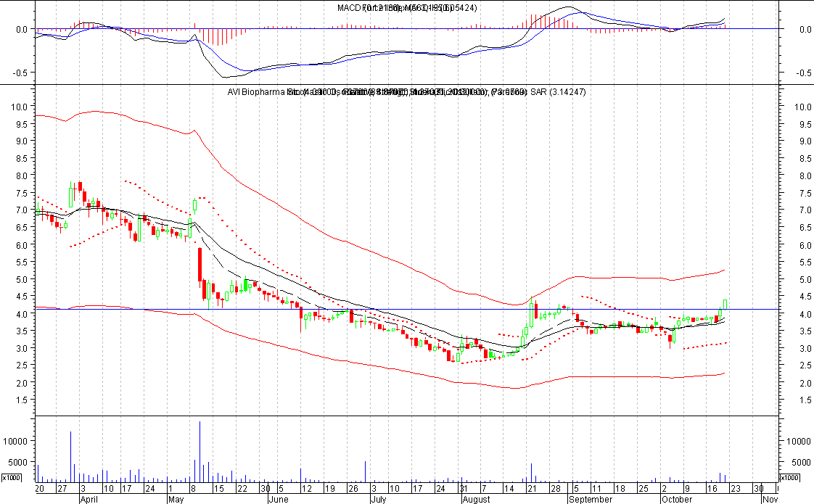Click the -0.5 label on right MACD axis
This screenshot has height=504, width=814.
803,73
